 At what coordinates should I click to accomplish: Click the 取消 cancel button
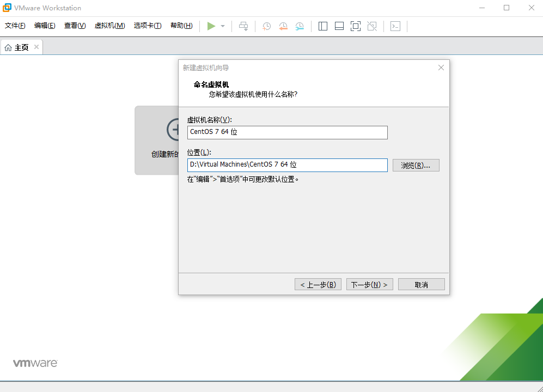pyautogui.click(x=422, y=284)
